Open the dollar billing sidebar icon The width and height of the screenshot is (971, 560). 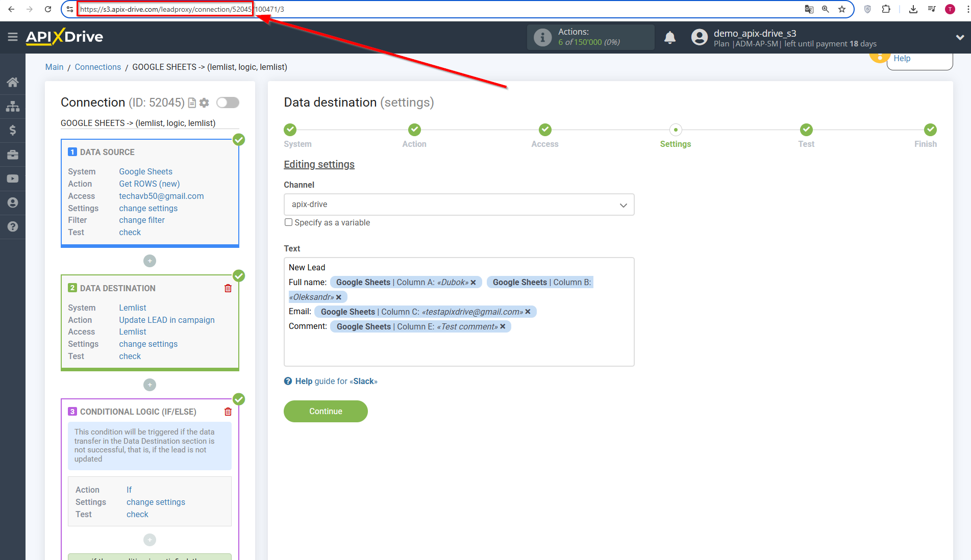13,130
